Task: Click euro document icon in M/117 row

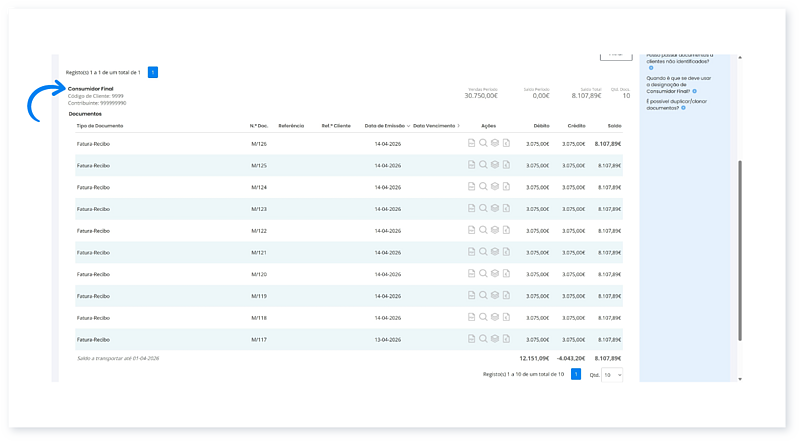Action: (x=506, y=339)
